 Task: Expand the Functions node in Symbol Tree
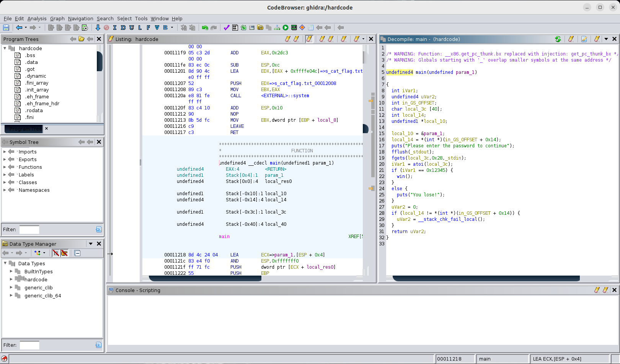tap(5, 167)
